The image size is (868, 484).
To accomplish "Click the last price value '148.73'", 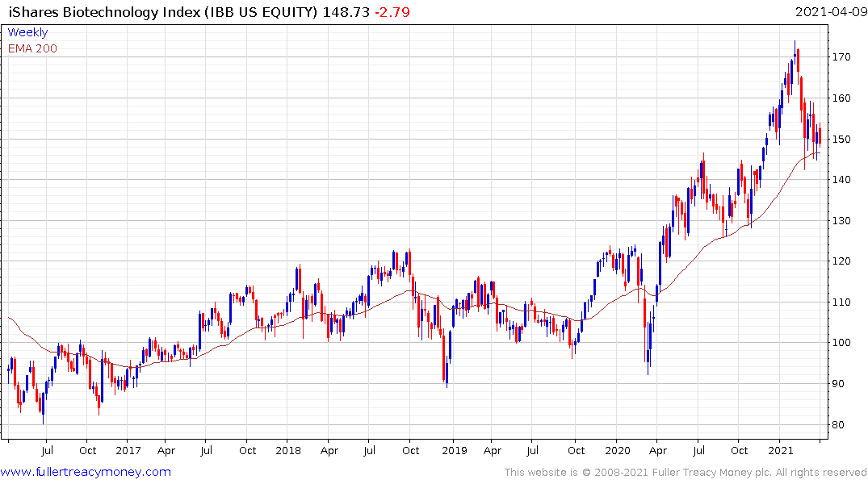I will (346, 12).
